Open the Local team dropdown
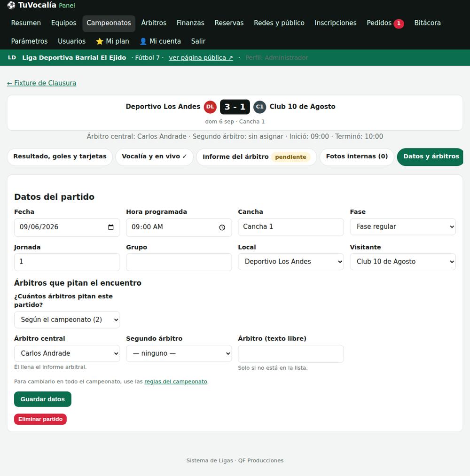 [x=291, y=262]
